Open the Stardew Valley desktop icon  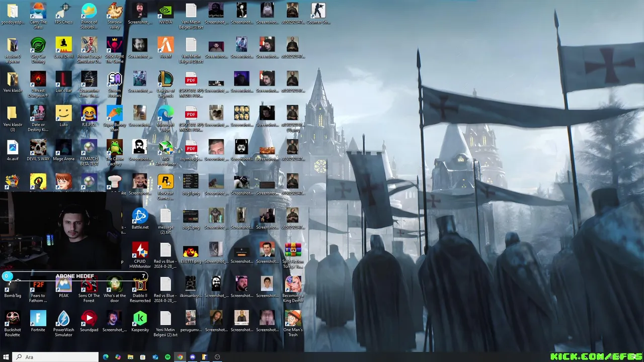(x=115, y=15)
